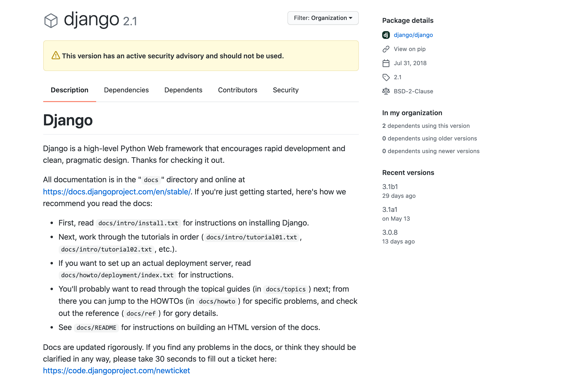Open the Filter: Organization dropdown

(x=323, y=17)
